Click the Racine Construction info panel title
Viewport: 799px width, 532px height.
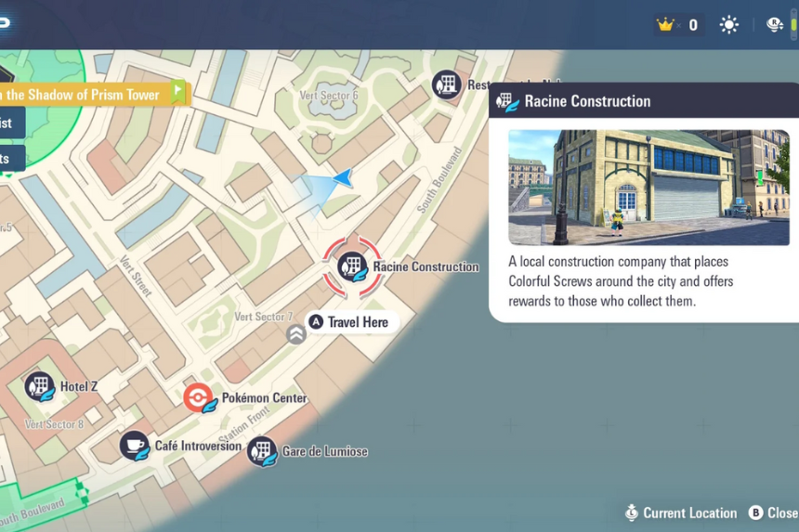tap(587, 101)
